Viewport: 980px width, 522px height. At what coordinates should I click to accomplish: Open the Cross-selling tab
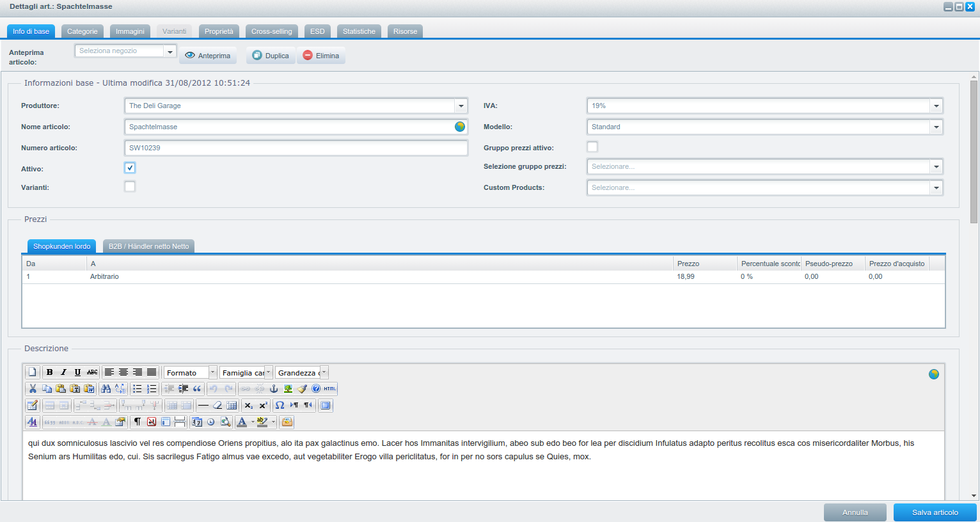pyautogui.click(x=272, y=31)
